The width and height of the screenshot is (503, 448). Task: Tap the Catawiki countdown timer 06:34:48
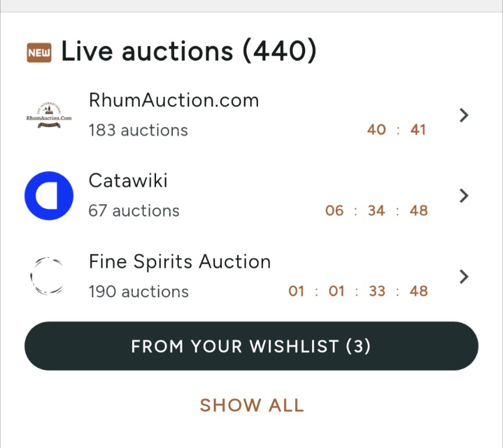[376, 211]
